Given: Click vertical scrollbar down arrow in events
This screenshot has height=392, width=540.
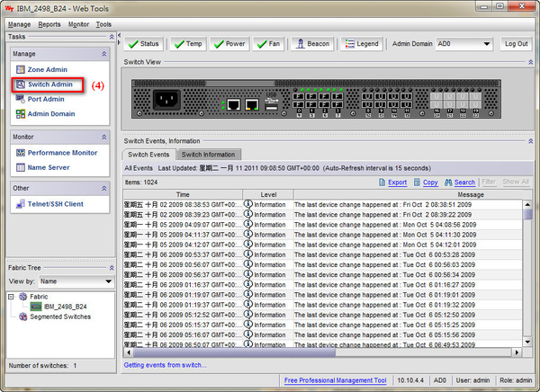Looking at the screenshot, I should click(527, 342).
